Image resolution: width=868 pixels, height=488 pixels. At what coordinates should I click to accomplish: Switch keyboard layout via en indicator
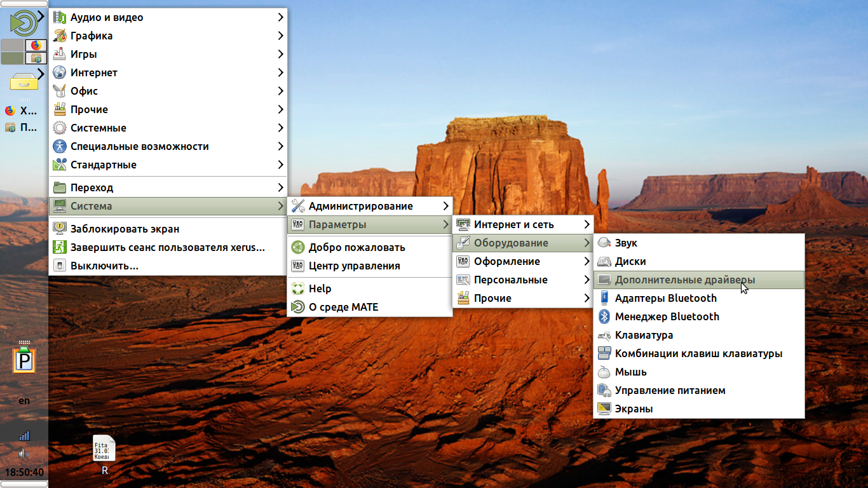pyautogui.click(x=24, y=401)
